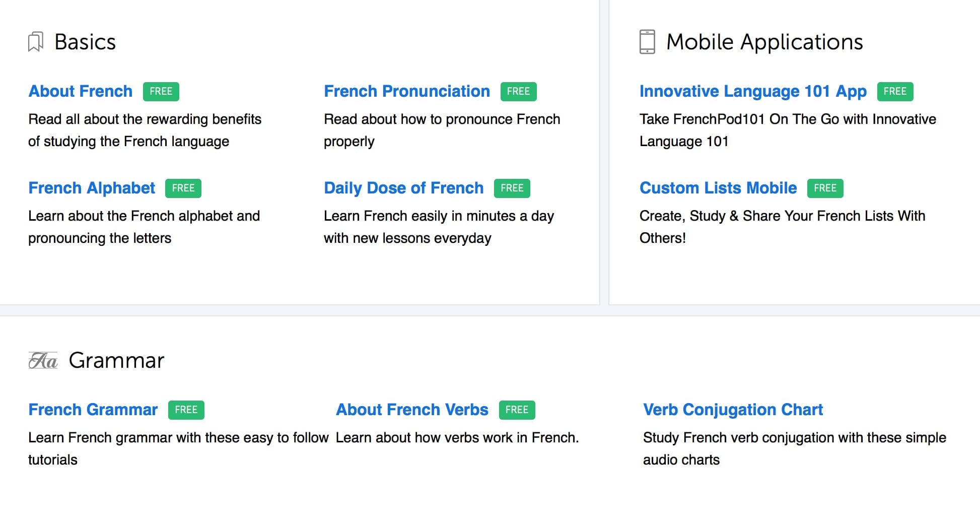Open the About French link
This screenshot has height=524, width=980.
click(81, 91)
